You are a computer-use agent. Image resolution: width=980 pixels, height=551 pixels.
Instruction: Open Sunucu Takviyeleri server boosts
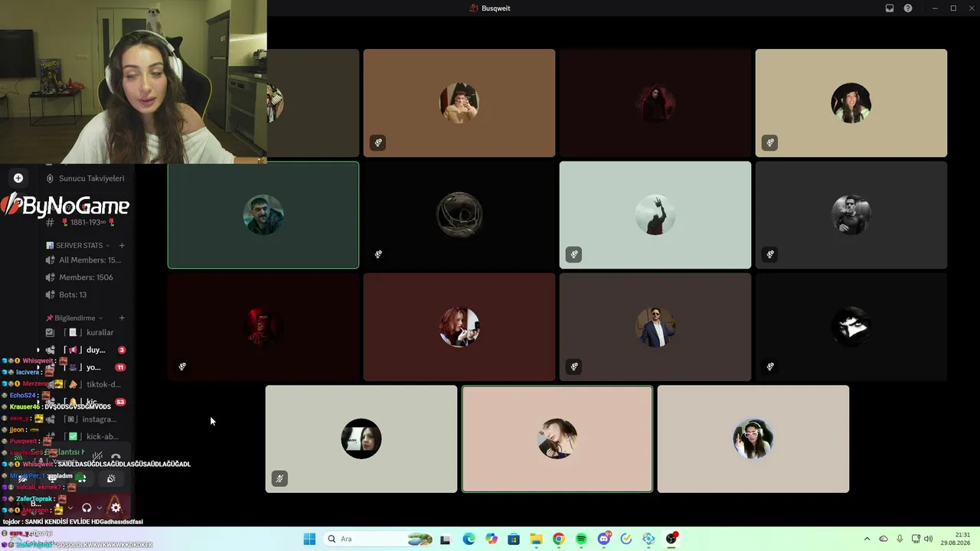click(x=85, y=178)
